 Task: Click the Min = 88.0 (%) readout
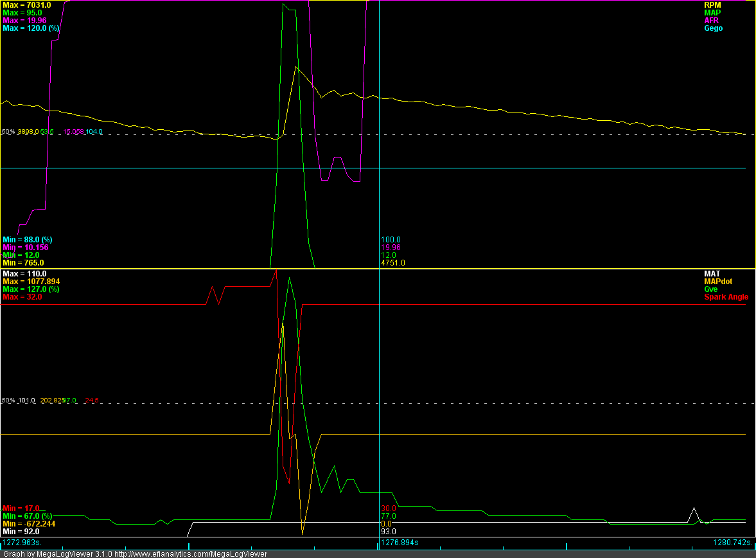[28, 240]
